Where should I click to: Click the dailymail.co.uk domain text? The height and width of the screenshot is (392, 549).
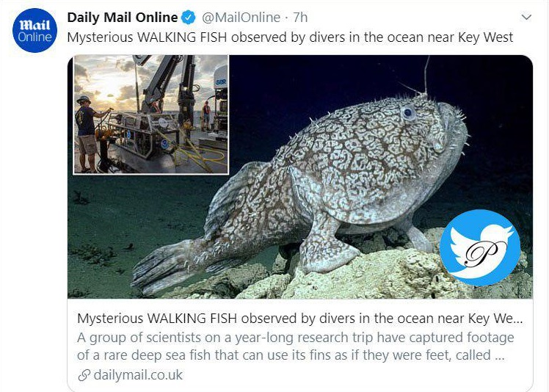[138, 375]
